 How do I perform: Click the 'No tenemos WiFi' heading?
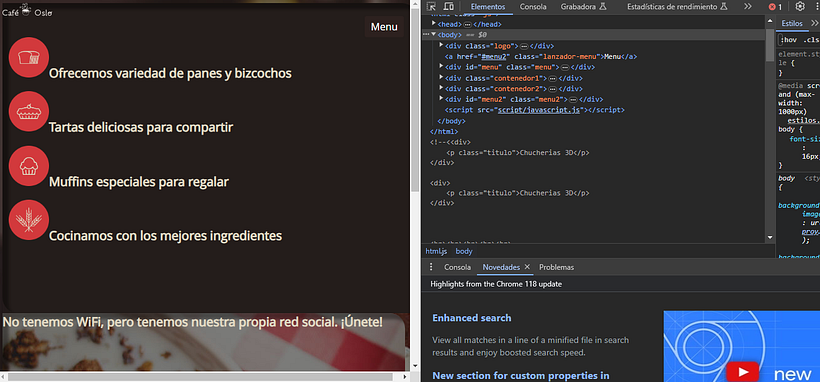point(192,322)
